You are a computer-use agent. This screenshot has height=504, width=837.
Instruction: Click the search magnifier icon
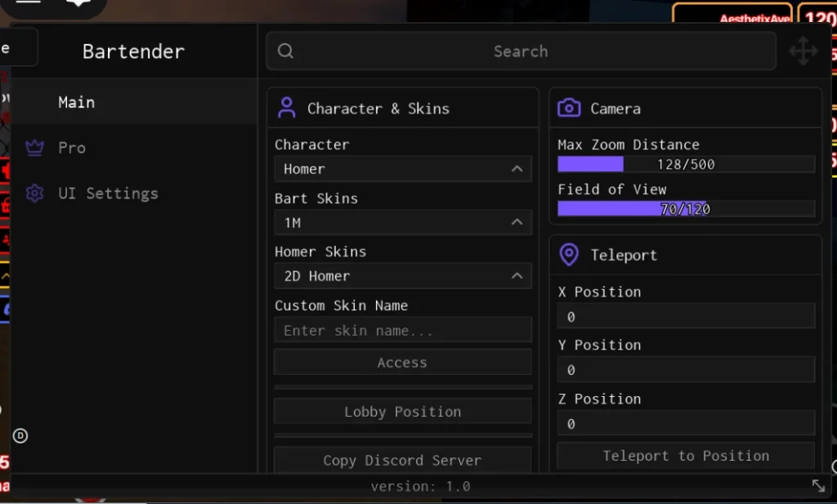[285, 51]
